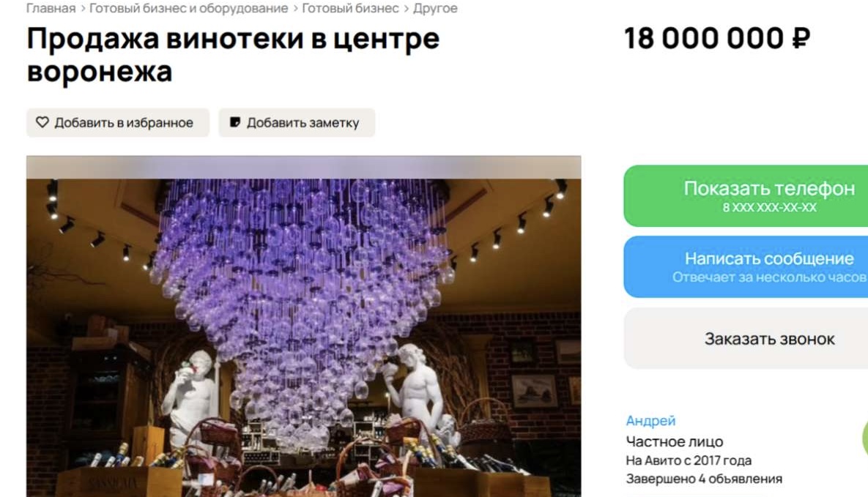Click the chevron after Главная breadcrumb
The image size is (868, 497).
pyautogui.click(x=83, y=8)
